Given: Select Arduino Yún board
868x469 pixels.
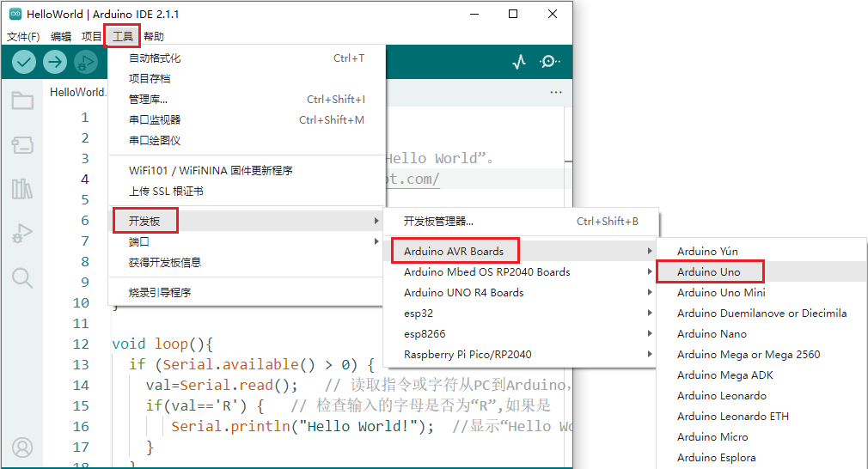Looking at the screenshot, I should click(762, 251).
